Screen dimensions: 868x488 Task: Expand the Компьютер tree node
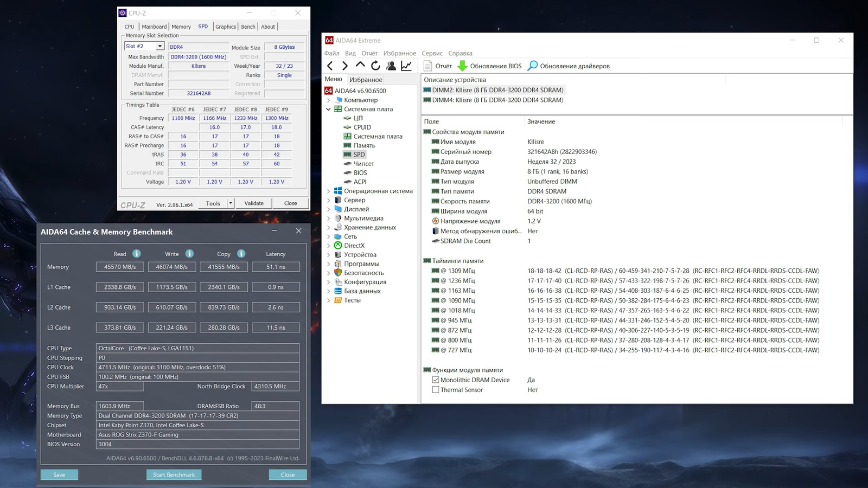click(328, 100)
